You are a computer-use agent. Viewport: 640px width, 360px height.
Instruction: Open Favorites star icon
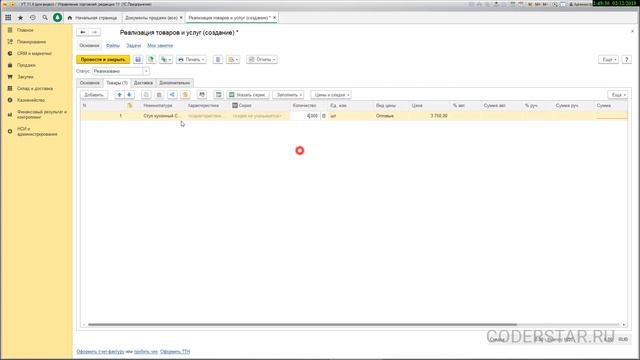point(20,18)
